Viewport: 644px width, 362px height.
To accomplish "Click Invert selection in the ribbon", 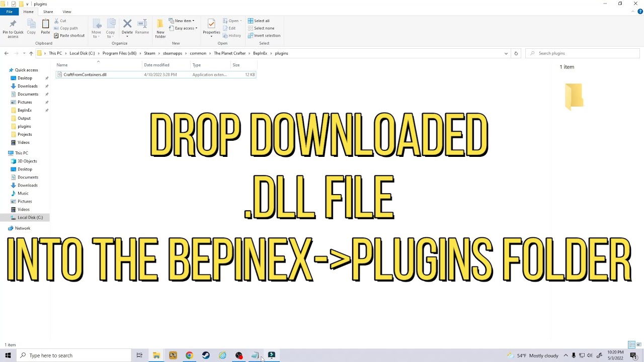I will (x=264, y=36).
